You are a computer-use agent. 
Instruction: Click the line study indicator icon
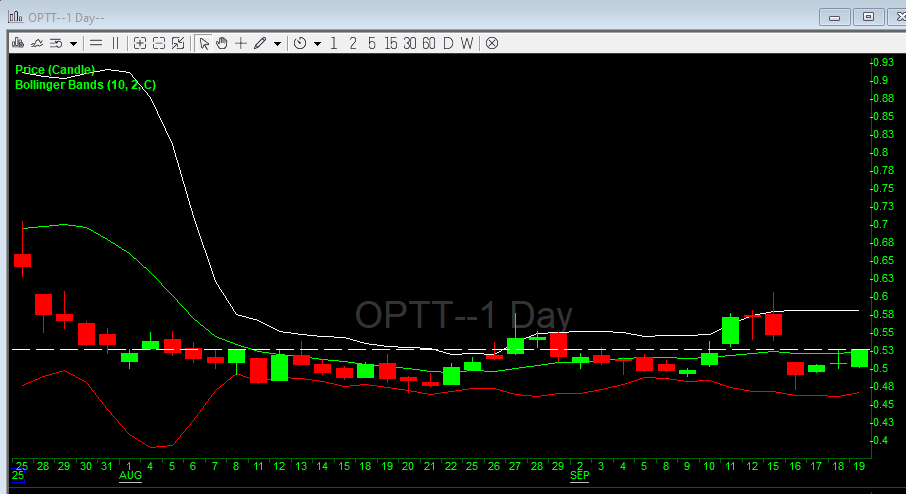(37, 43)
